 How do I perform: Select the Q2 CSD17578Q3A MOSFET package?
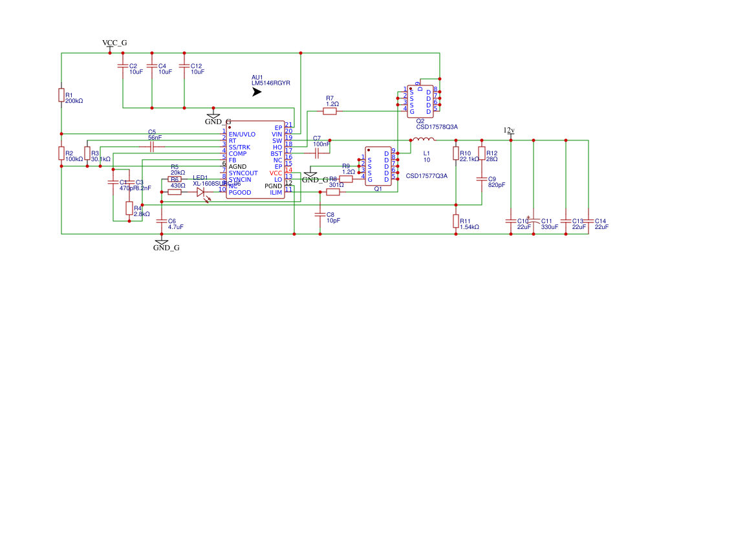pos(420,102)
